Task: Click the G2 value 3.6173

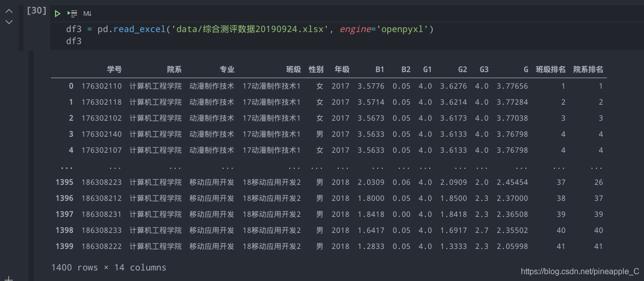Action: coord(453,118)
